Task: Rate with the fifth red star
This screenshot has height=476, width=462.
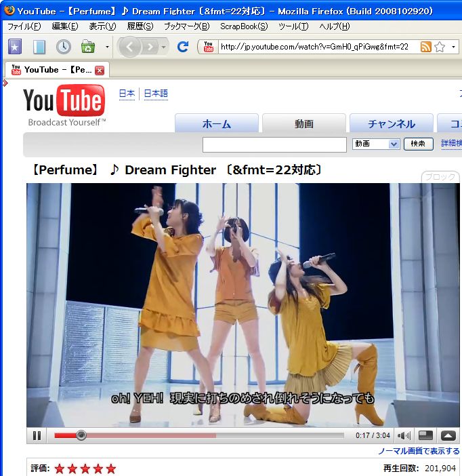Action: pyautogui.click(x=111, y=469)
